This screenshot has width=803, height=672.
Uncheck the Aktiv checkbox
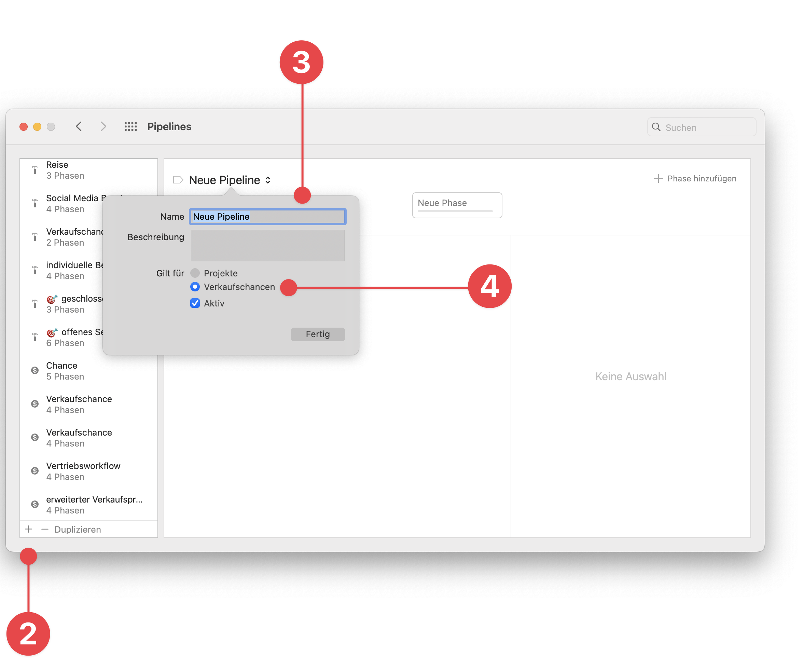[x=195, y=303]
